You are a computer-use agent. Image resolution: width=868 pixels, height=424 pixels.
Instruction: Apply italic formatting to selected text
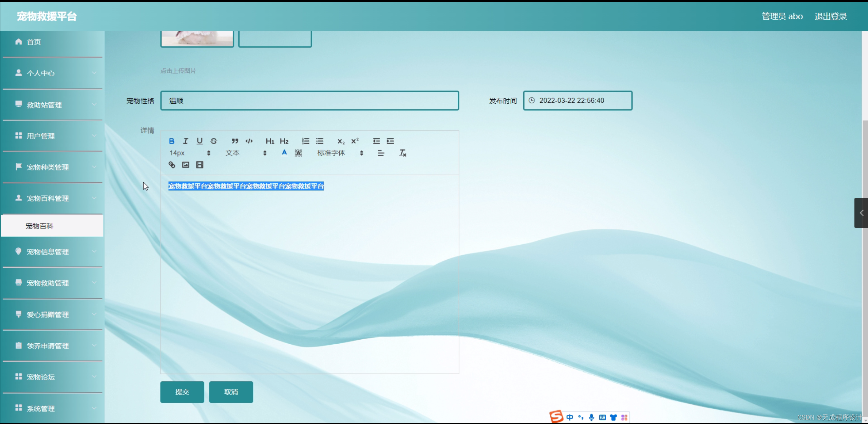pos(186,141)
